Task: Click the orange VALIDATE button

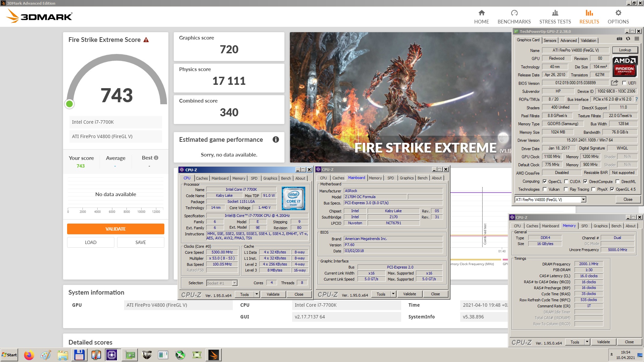Action: pyautogui.click(x=115, y=229)
